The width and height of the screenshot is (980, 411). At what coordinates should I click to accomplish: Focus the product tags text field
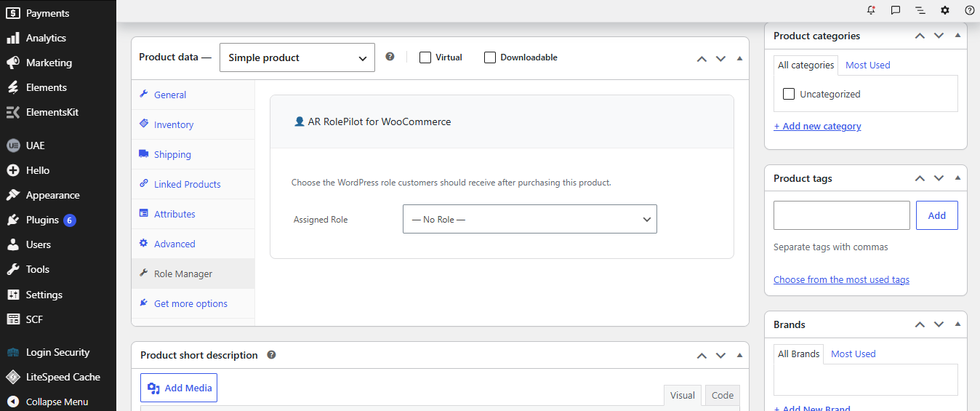click(842, 215)
